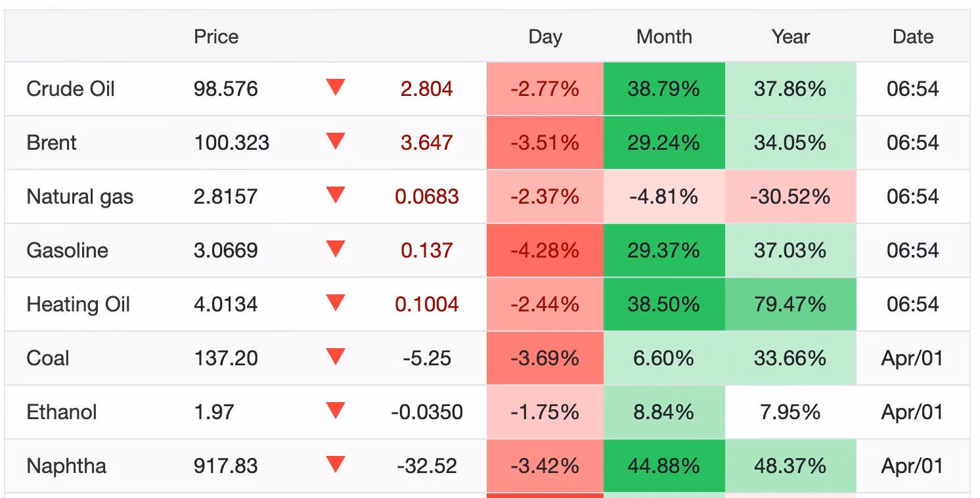This screenshot has width=980, height=498.
Task: Click the Month column header
Action: (x=664, y=37)
